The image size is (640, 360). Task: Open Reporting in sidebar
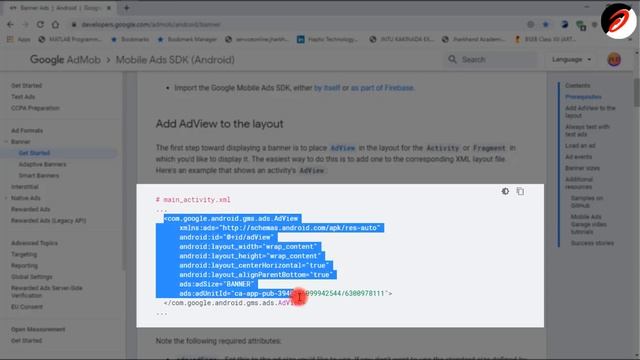pos(24,265)
